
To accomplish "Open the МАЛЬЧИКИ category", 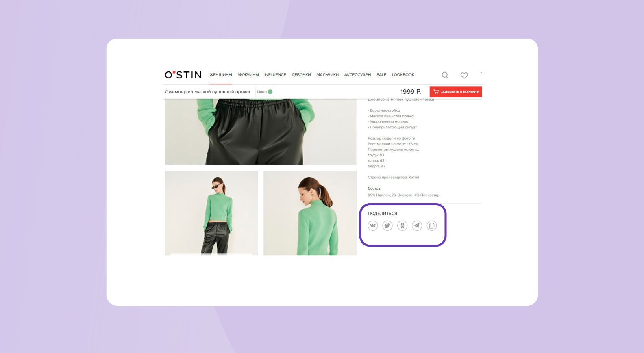I will 327,75.
